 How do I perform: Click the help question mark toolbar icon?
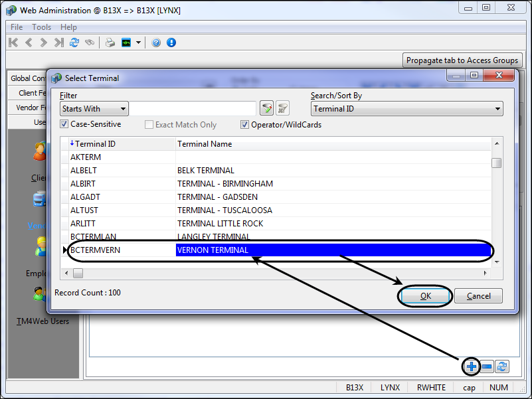[156, 42]
